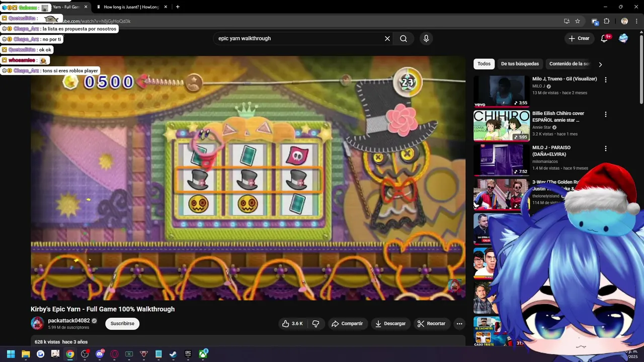The image size is (644, 362).
Task: Open File Explorer from taskbar
Action: [26, 354]
